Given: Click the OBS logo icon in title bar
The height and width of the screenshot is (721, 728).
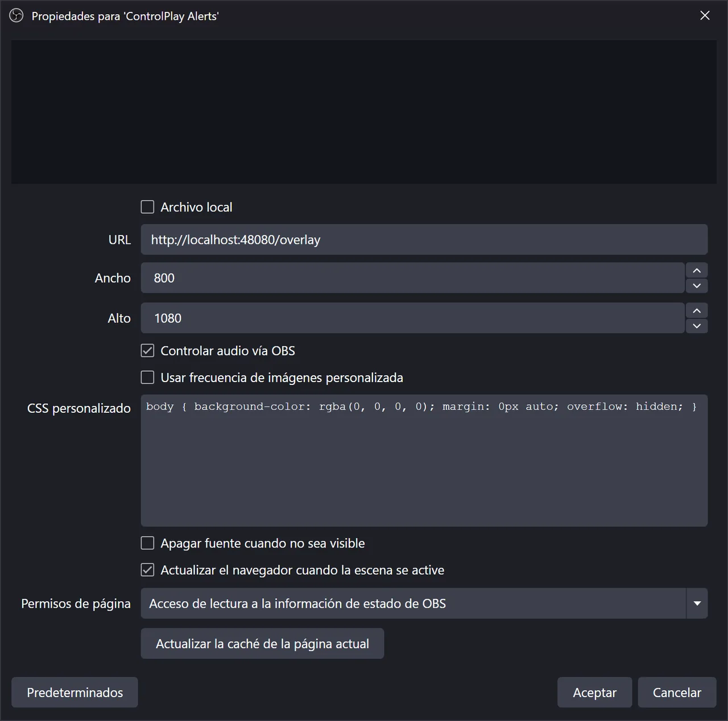Looking at the screenshot, I should (x=16, y=16).
